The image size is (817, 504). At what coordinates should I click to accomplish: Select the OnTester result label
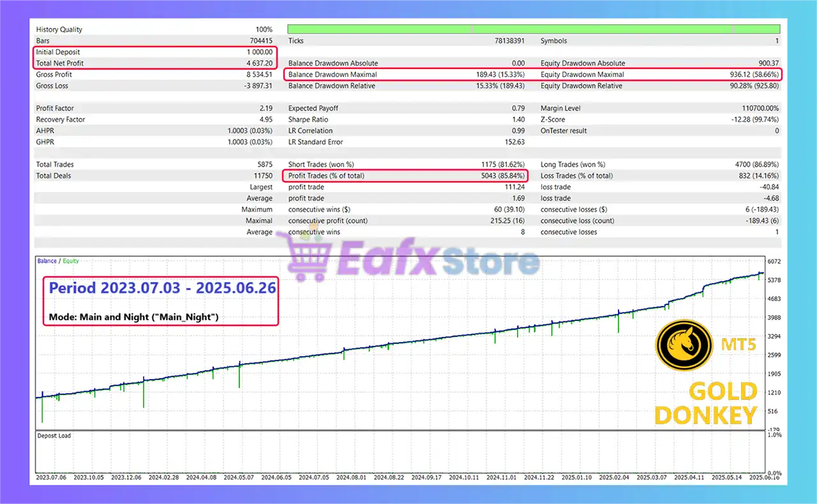pyautogui.click(x=564, y=131)
